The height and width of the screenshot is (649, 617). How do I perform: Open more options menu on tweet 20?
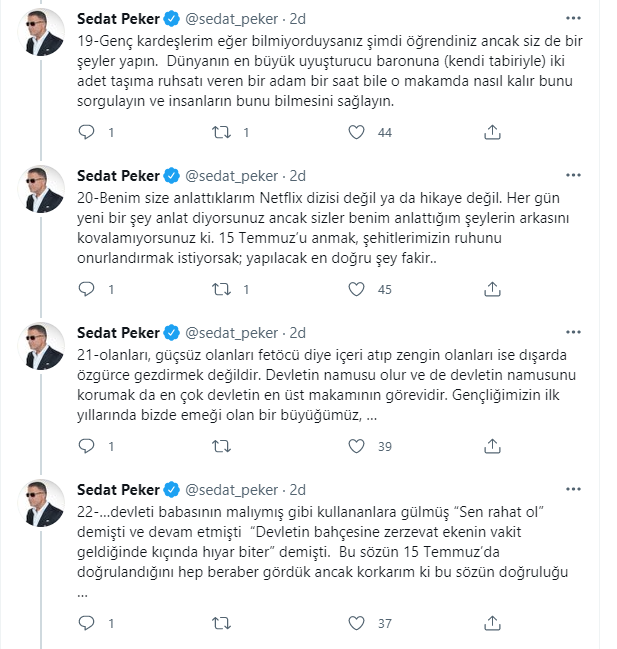[x=573, y=175]
